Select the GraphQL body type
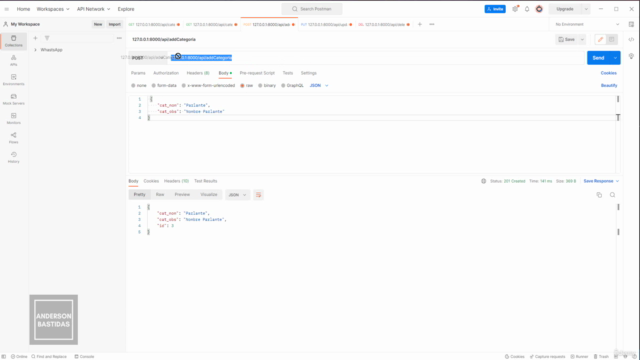This screenshot has width=640, height=360. pyautogui.click(x=292, y=86)
